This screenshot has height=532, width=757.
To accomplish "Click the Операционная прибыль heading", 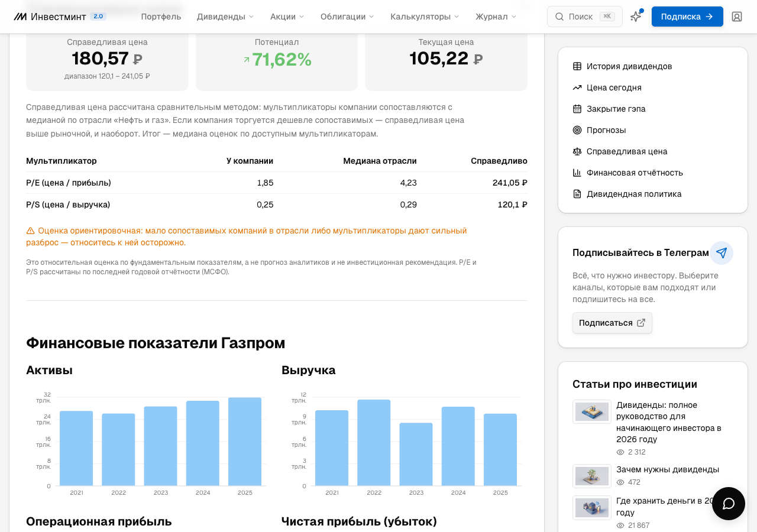I will click(x=99, y=521).
